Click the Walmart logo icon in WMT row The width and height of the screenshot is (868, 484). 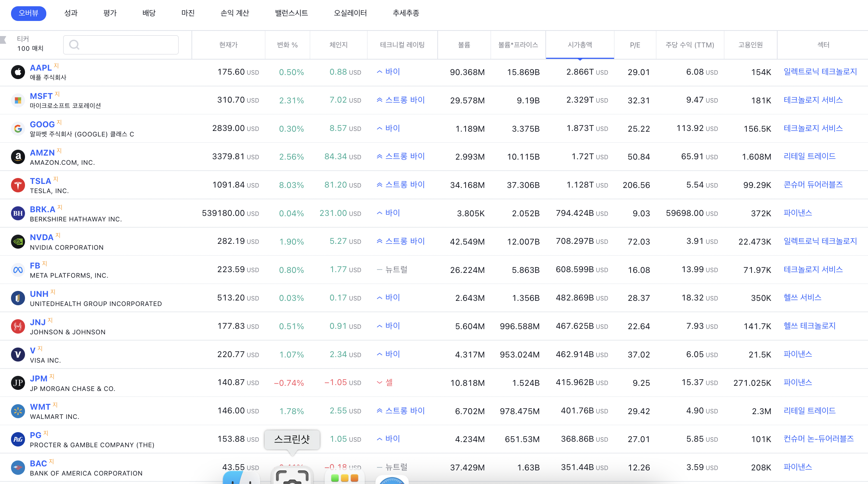18,411
